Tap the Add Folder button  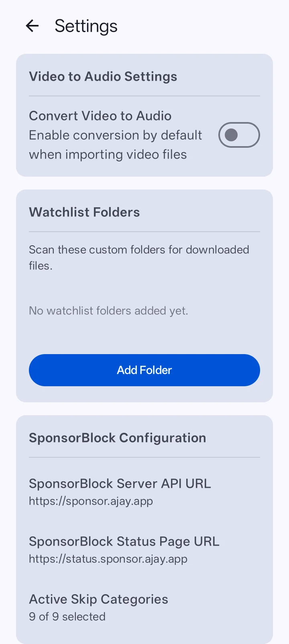144,370
